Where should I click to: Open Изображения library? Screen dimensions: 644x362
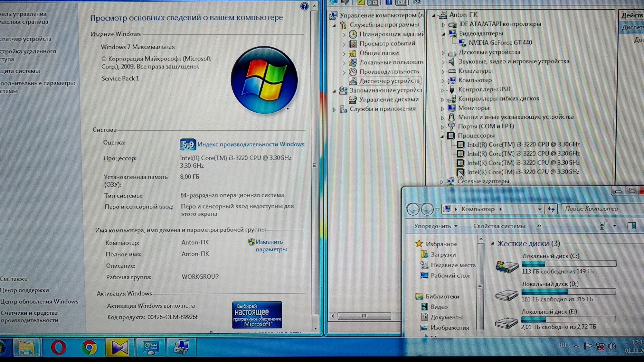click(450, 328)
